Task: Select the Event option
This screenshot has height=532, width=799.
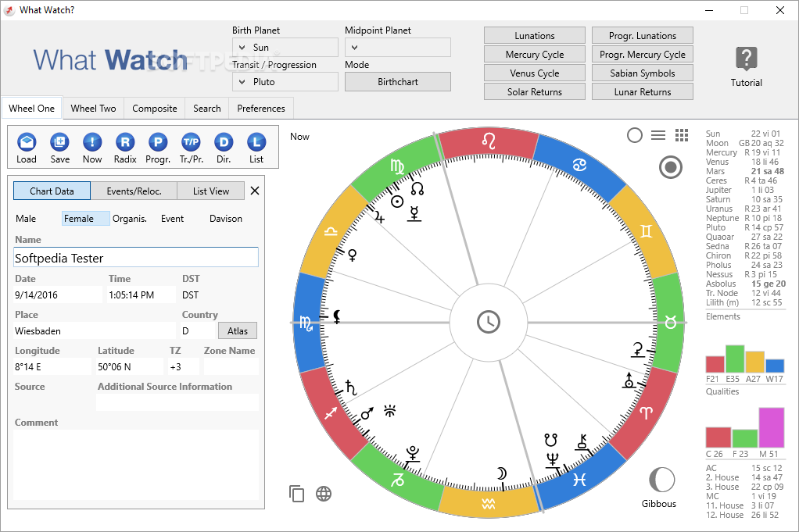Action: coord(172,219)
